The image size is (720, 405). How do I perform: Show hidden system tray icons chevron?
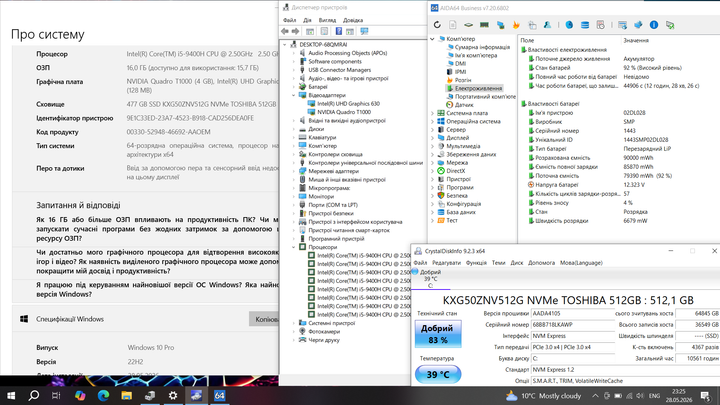point(595,395)
